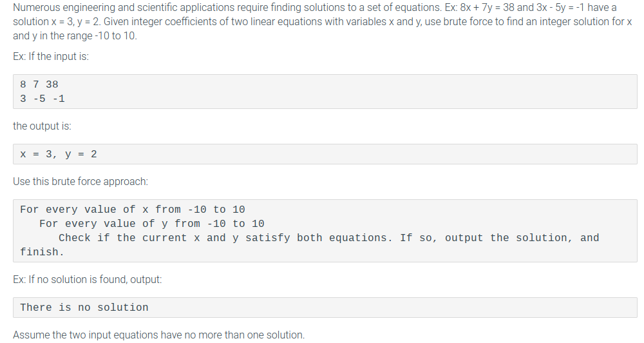
Task: Click the "Assume the two input equations" sentence
Action: click(158, 335)
